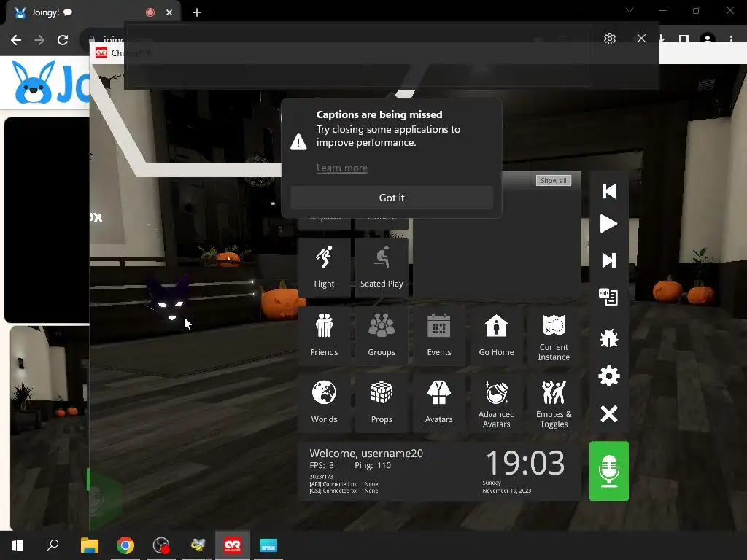747x560 pixels.
Task: Open Current Instance details
Action: (554, 335)
